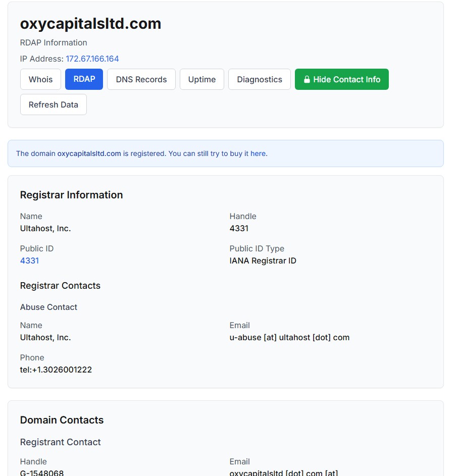Select the RDAP tab
Image resolution: width=459 pixels, height=476 pixels.
pos(84,79)
